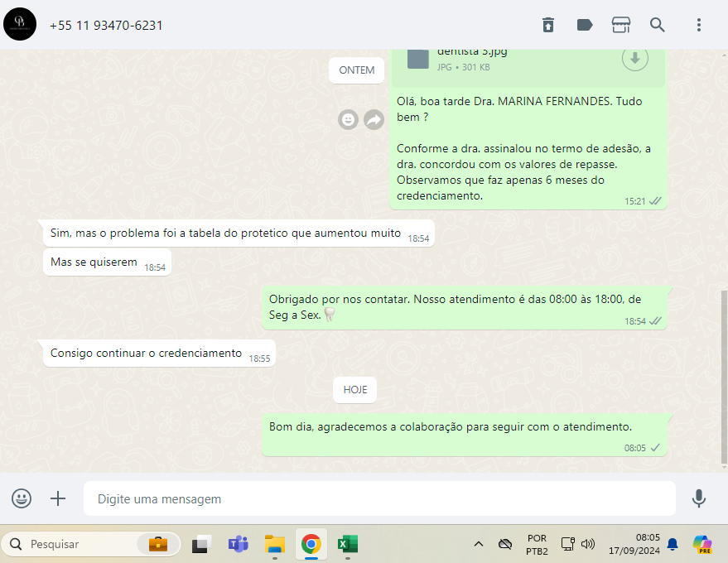Open Excel from the taskbar
Viewport: 728px width, 563px height.
[348, 544]
